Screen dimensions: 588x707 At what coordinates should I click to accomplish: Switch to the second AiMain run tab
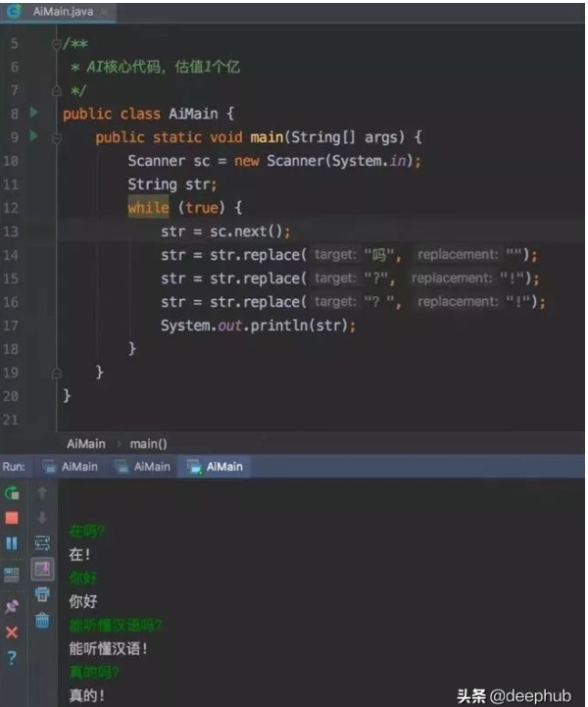point(143,467)
